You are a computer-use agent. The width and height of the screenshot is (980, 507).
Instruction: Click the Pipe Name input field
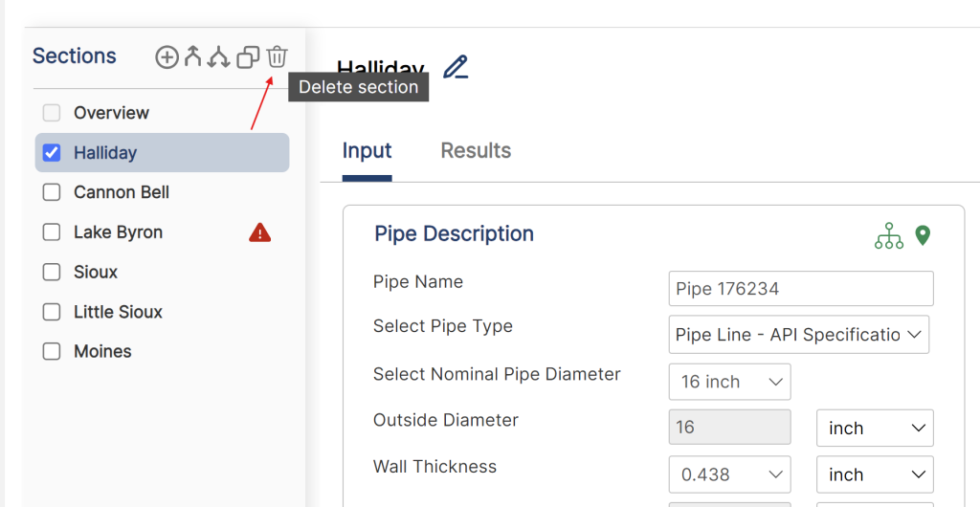801,289
